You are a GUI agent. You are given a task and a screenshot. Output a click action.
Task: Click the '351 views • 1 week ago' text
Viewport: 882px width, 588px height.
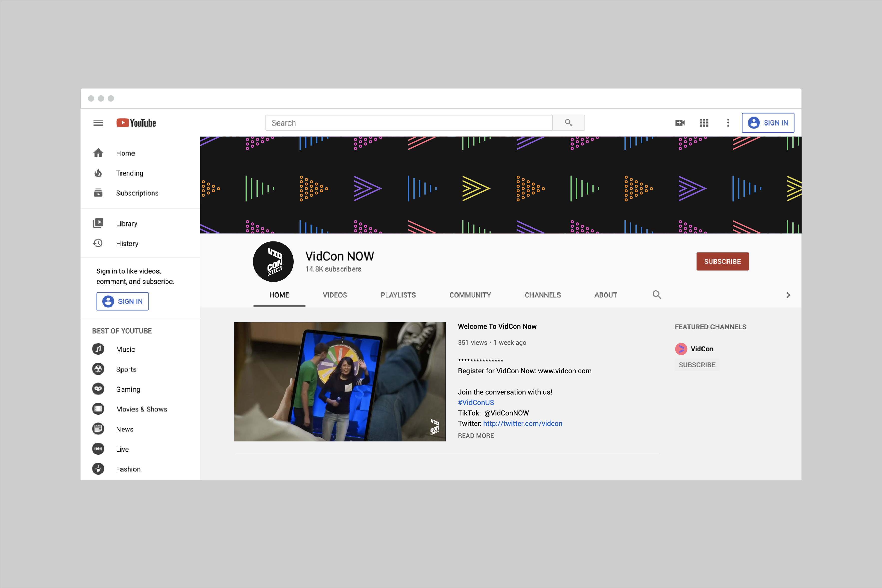pyautogui.click(x=492, y=342)
